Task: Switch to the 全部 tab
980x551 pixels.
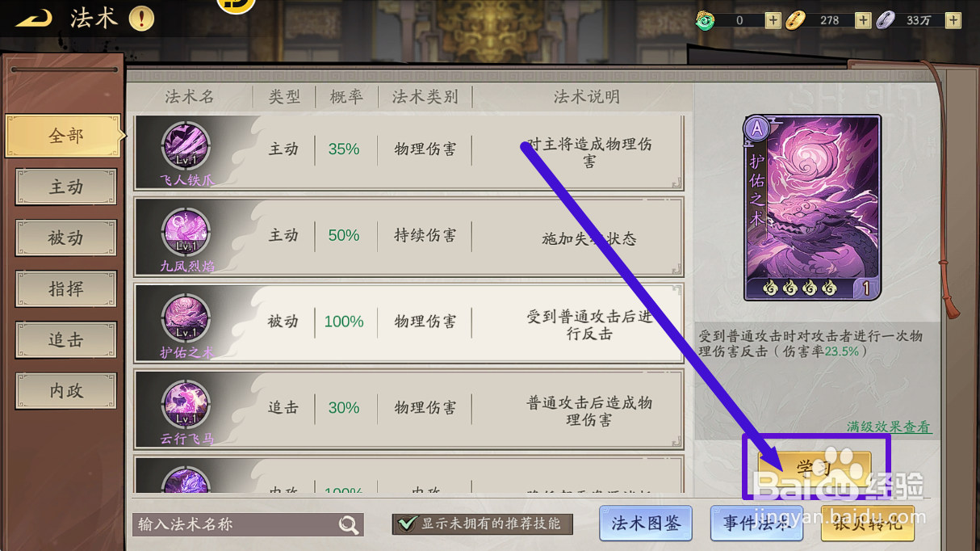Action: tap(64, 136)
